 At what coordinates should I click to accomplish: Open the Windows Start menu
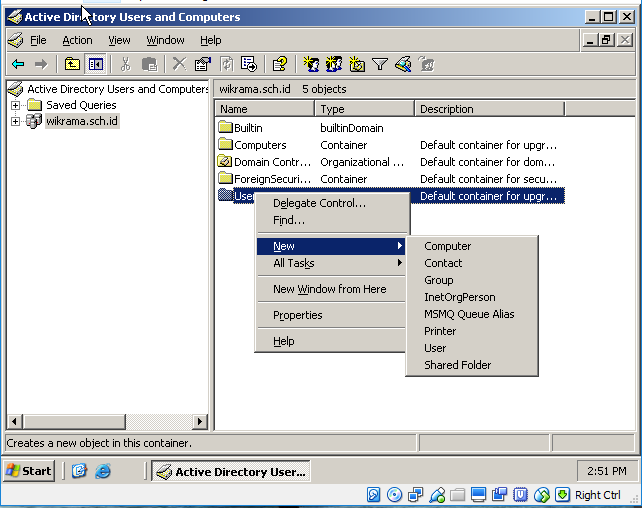[x=29, y=471]
